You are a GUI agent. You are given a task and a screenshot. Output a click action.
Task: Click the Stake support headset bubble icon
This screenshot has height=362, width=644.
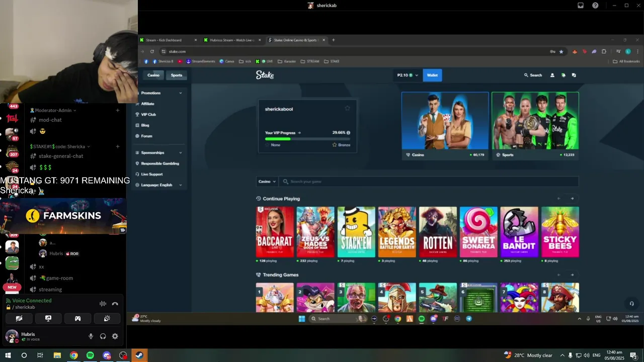click(x=631, y=303)
